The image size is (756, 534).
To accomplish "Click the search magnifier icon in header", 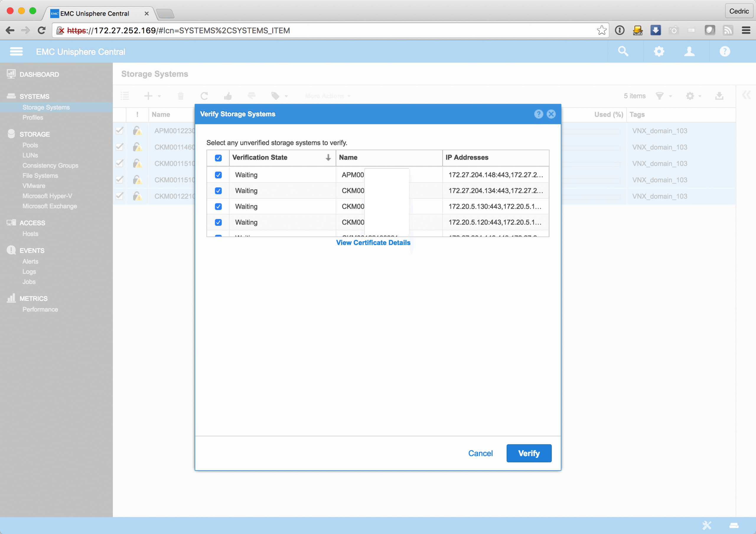I will tap(623, 51).
